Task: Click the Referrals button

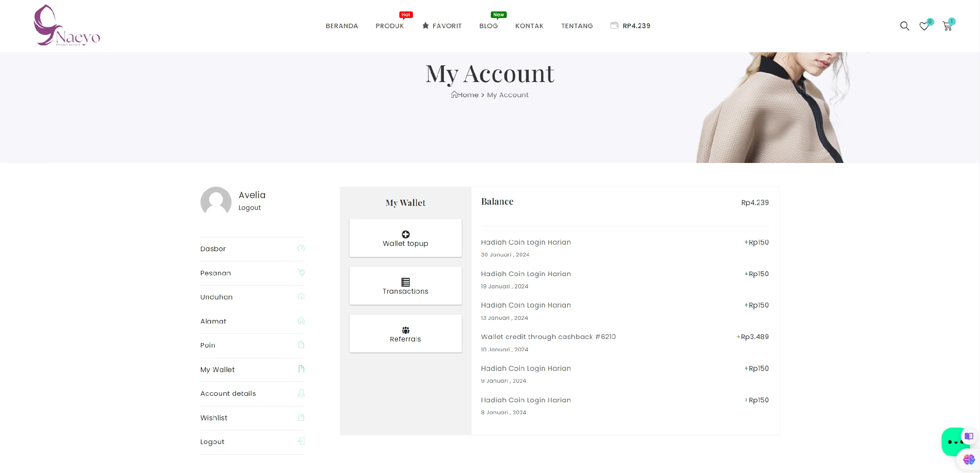Action: pos(405,333)
